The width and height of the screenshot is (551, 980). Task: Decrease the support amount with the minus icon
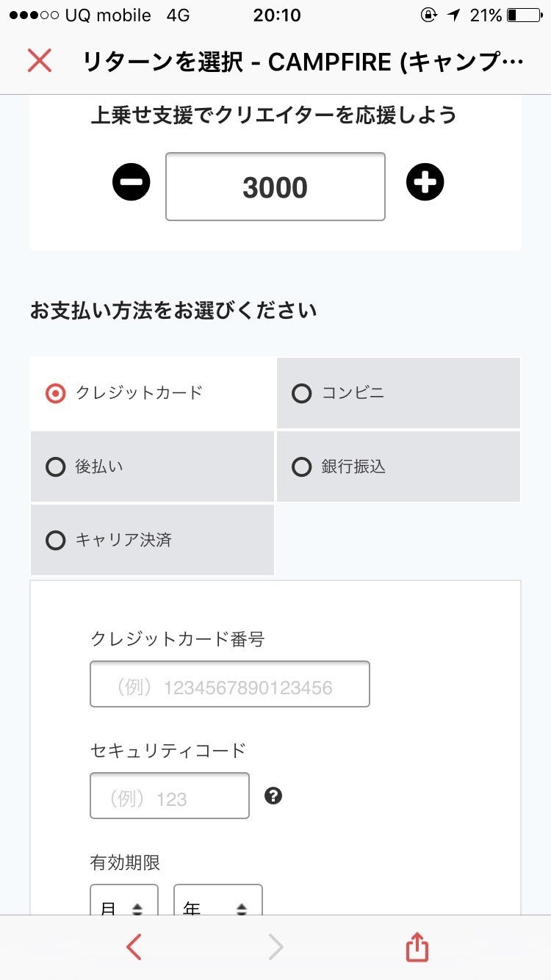click(x=132, y=182)
